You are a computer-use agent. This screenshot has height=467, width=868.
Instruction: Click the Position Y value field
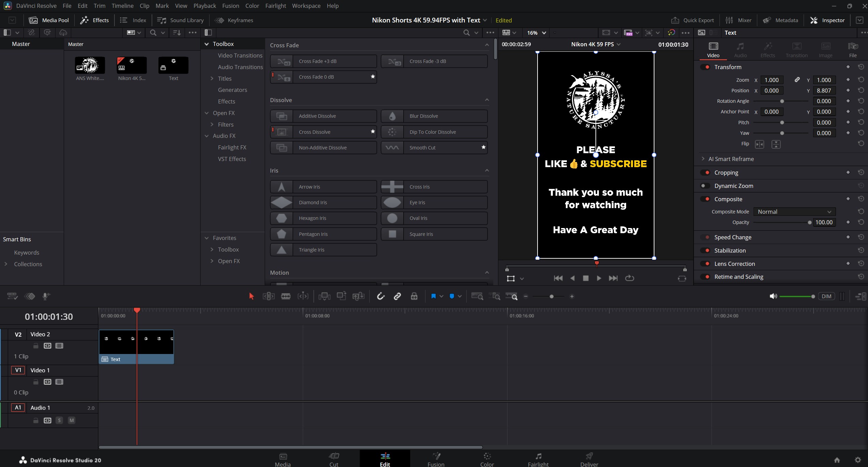tap(824, 91)
